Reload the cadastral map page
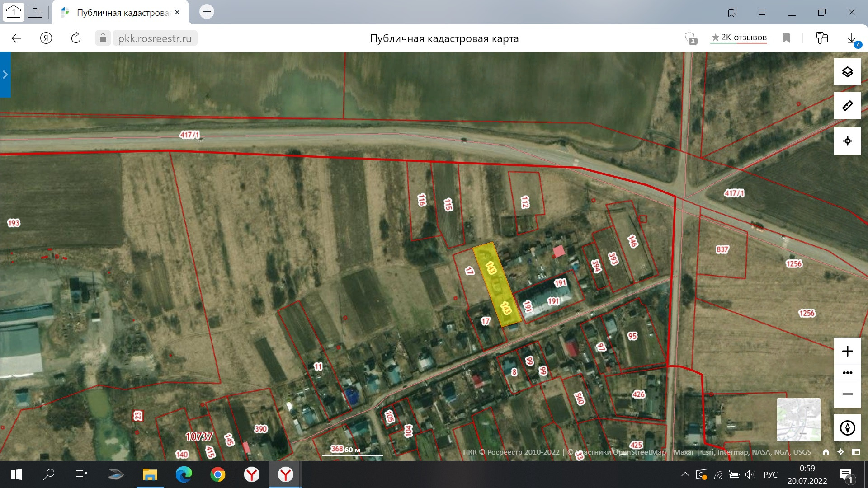868x488 pixels. coord(76,38)
